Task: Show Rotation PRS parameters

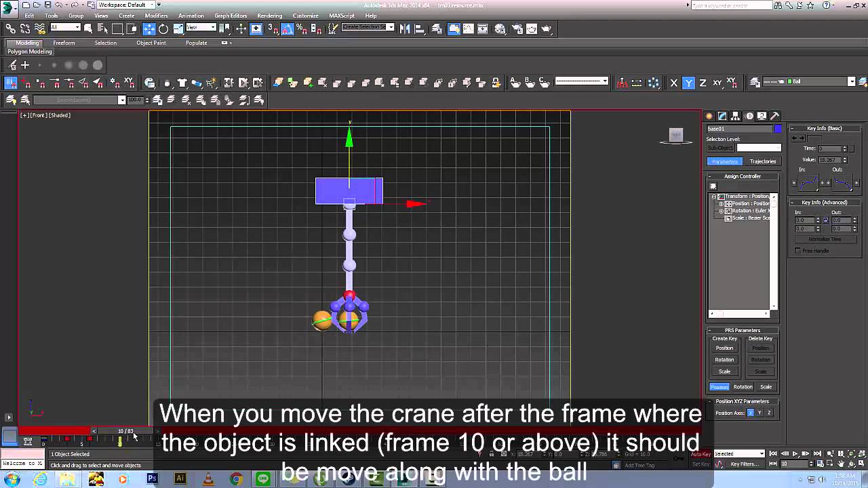Action: 743,387
